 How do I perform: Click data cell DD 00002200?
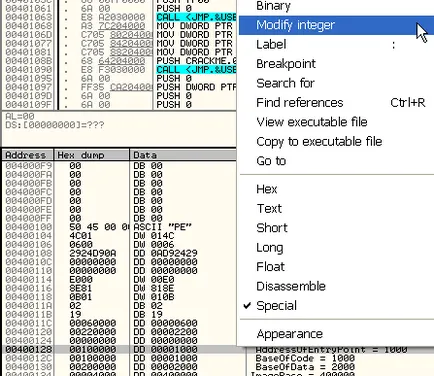click(x=165, y=332)
